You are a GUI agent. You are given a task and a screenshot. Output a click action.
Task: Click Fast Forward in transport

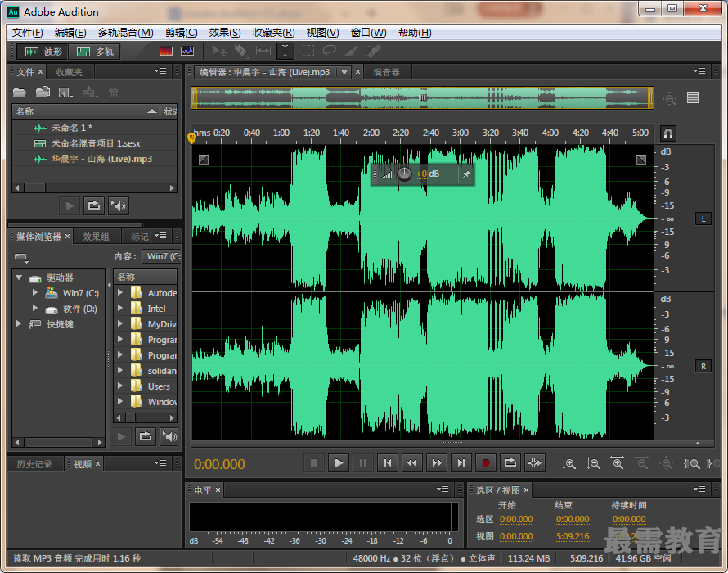click(437, 462)
